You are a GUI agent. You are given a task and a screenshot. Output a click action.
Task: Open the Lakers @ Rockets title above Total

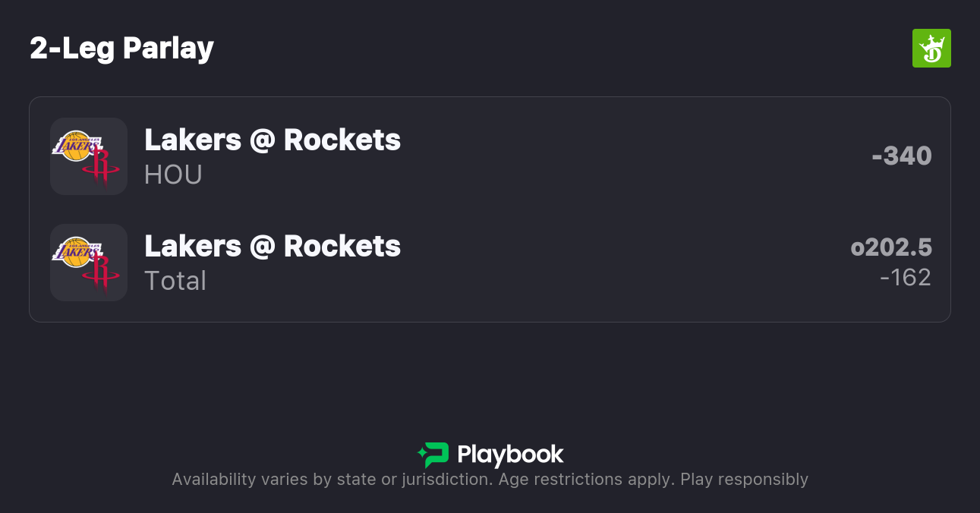click(x=273, y=247)
